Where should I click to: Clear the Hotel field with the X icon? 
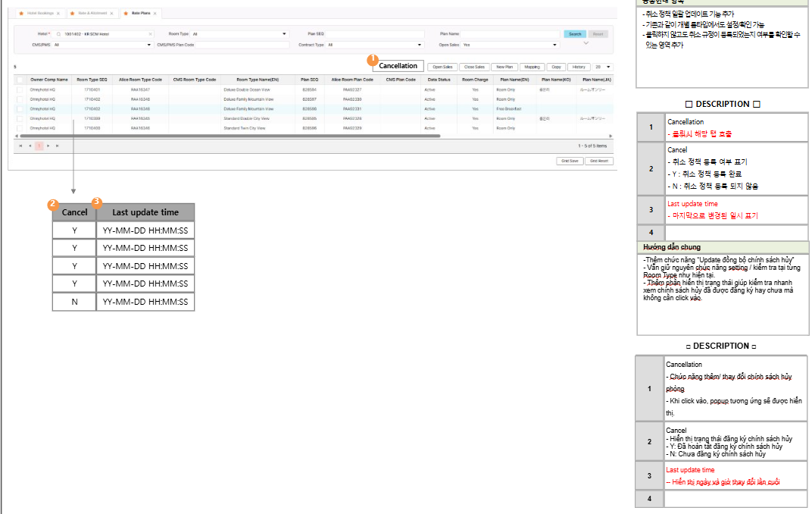click(150, 34)
